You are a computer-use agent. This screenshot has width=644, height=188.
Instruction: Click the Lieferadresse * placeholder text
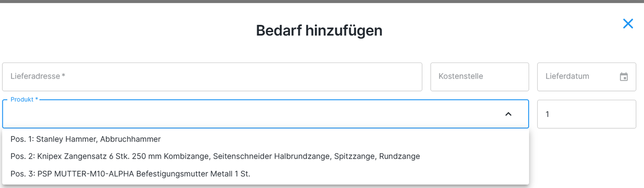pyautogui.click(x=38, y=76)
